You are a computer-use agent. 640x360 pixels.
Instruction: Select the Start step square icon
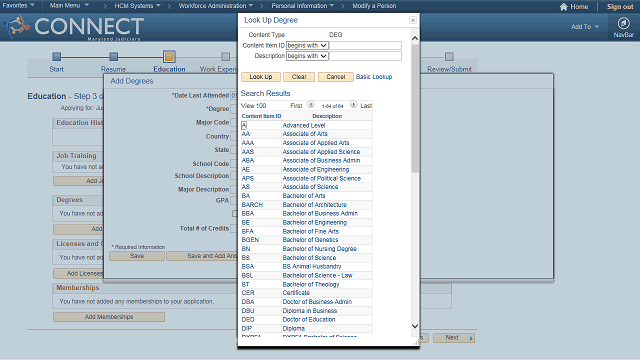[57, 56]
